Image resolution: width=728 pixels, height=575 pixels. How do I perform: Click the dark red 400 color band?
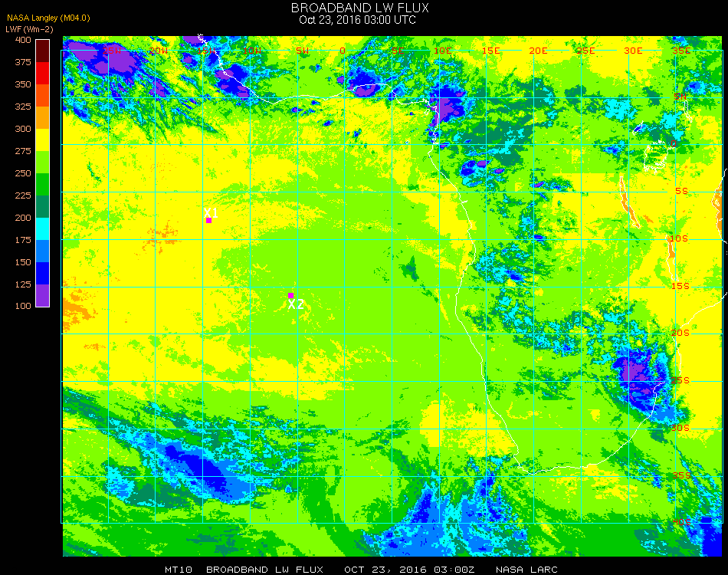click(x=43, y=51)
